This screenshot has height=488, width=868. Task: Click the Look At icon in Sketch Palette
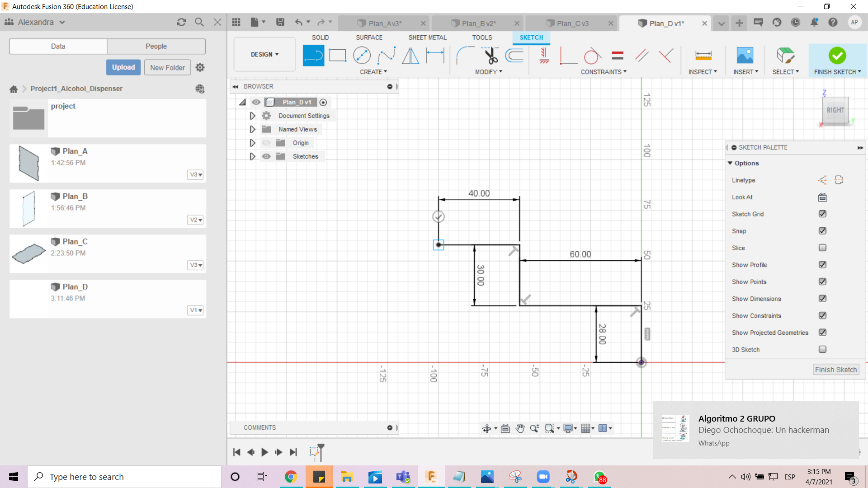point(822,197)
